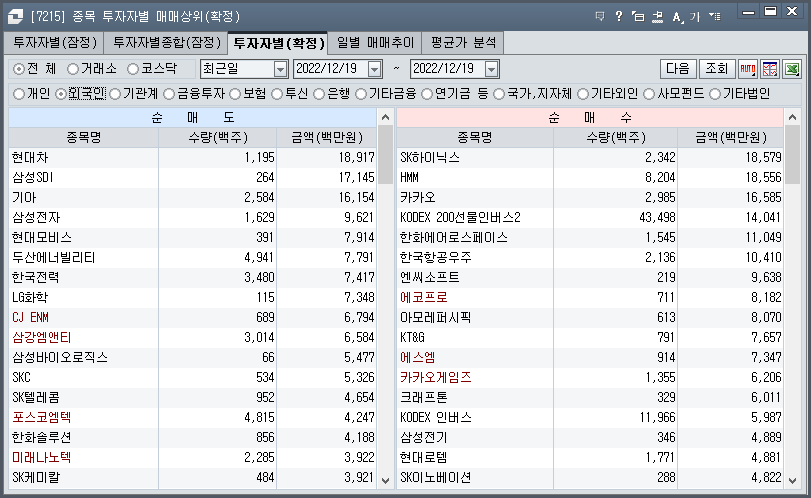
Task: Click down arrow of 순매도 scrollbar
Action: [385, 480]
